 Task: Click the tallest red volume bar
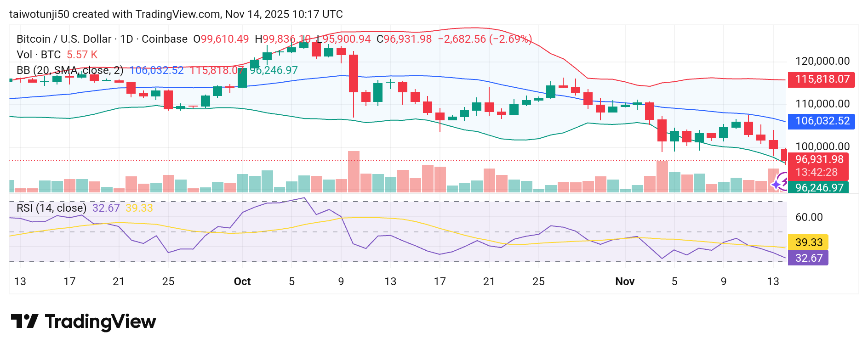click(354, 172)
